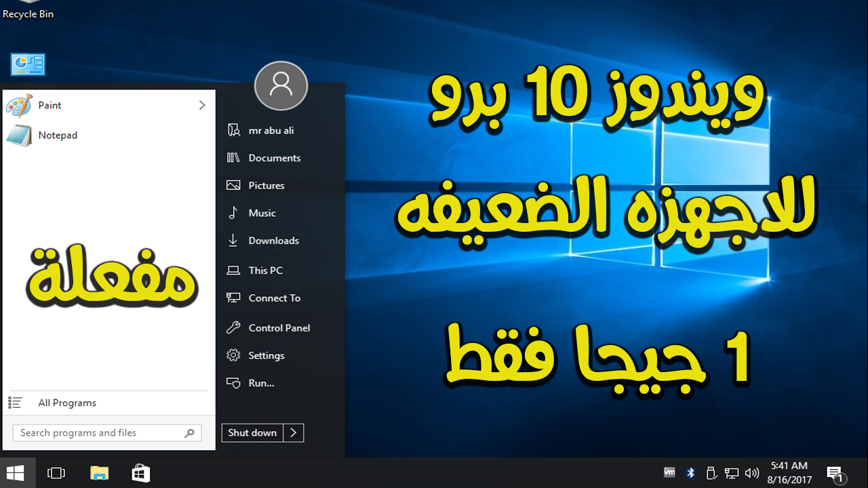The height and width of the screenshot is (488, 868).
Task: Click the Music note icon
Action: pos(233,213)
